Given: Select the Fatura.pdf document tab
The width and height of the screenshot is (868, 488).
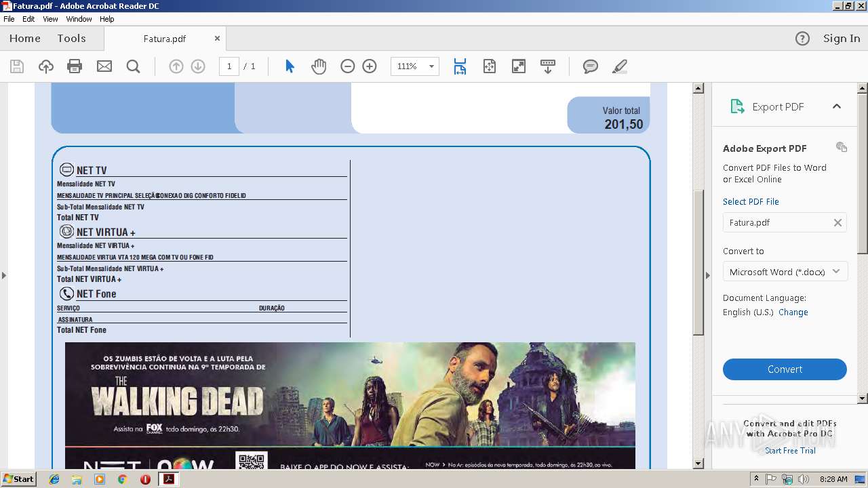Looking at the screenshot, I should point(165,39).
